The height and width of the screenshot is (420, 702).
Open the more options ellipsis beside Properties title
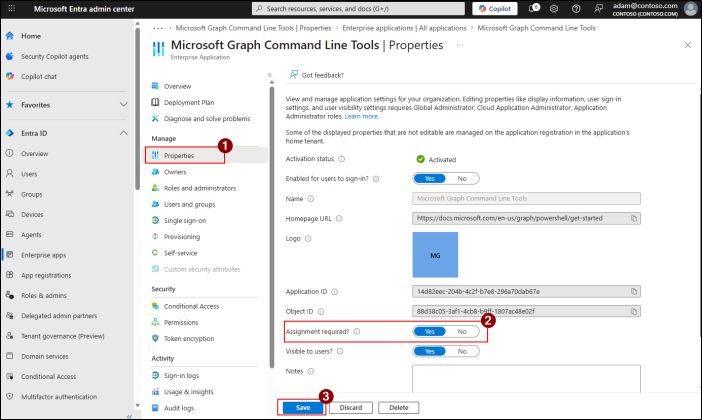(459, 45)
